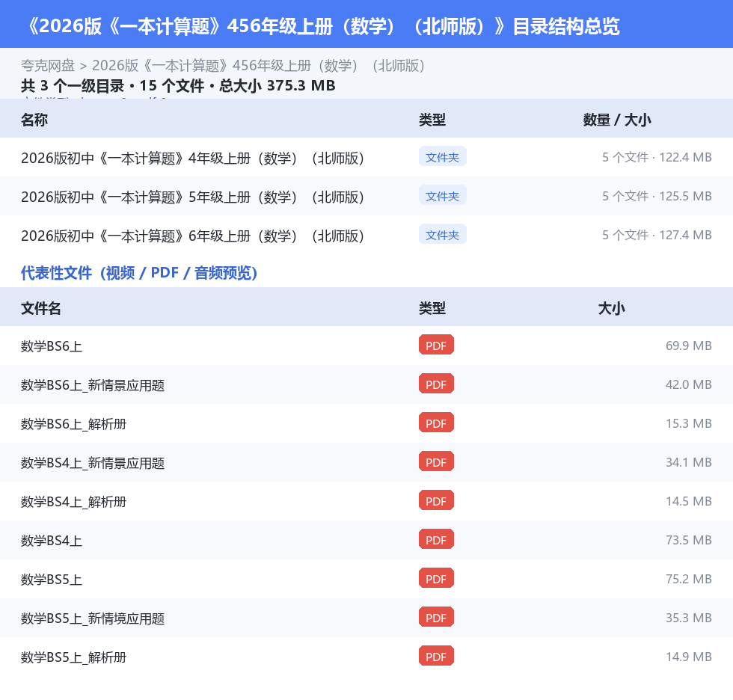Open folder 2026版初中《一本计算题》6年级上册

click(x=193, y=236)
